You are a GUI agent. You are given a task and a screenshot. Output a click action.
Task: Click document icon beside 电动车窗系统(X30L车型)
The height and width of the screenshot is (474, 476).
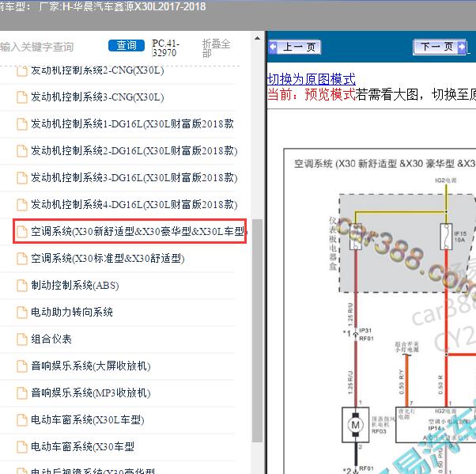pyautogui.click(x=22, y=420)
